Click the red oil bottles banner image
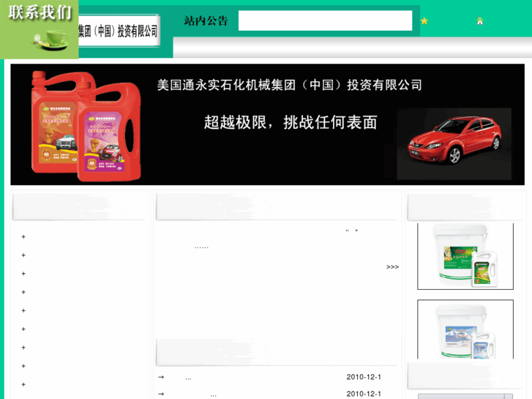The width and height of the screenshot is (532, 399). [86, 126]
